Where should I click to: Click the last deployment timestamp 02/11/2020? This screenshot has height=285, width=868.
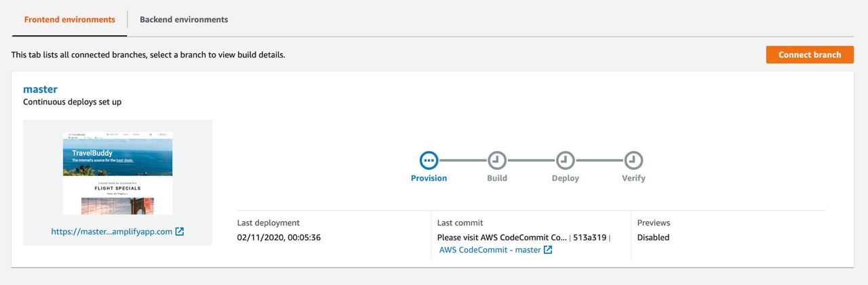[x=279, y=238]
